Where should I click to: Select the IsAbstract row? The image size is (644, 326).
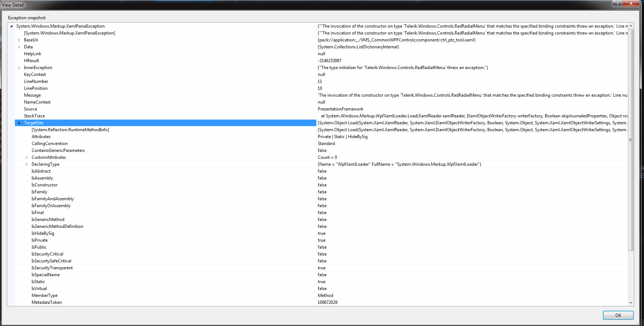[x=321, y=171]
